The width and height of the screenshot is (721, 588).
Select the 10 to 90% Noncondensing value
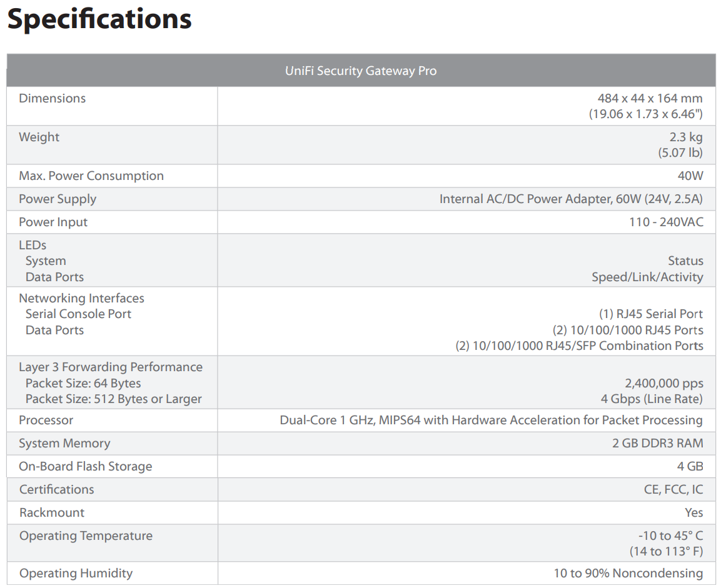[x=628, y=573]
